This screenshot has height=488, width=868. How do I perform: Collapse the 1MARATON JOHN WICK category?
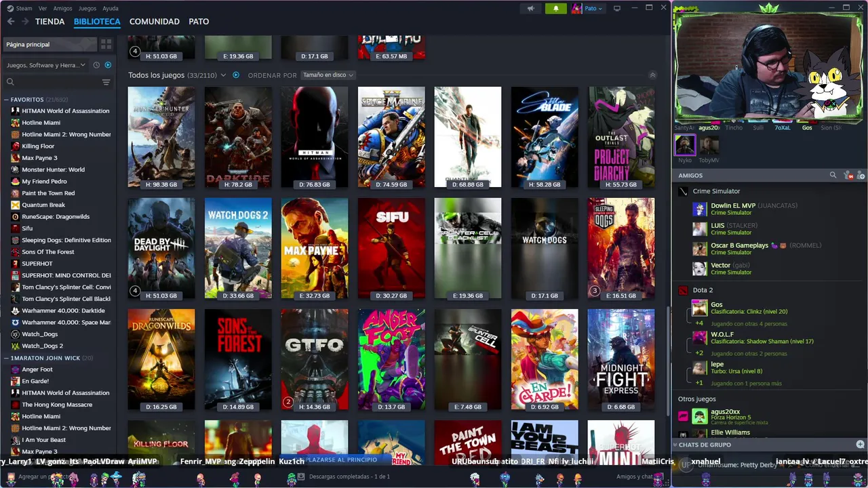tap(6, 358)
